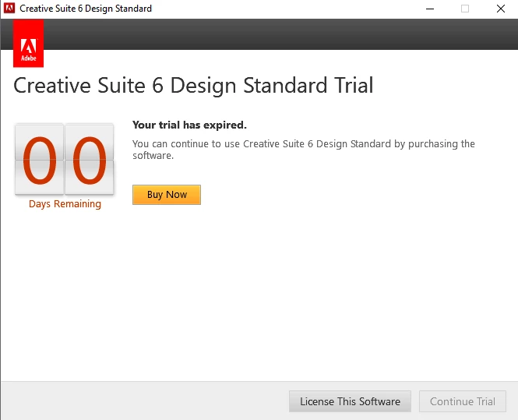
Task: Click the 'Days Remaining' label
Action: point(65,204)
